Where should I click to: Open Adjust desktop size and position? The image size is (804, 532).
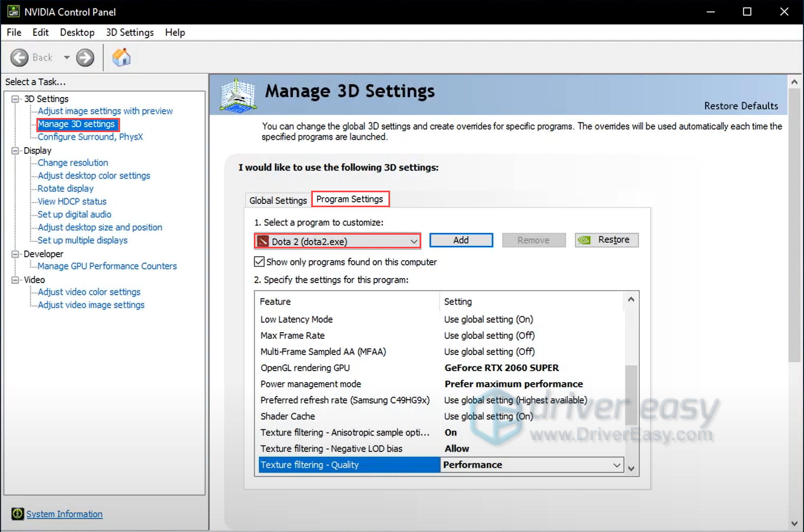(100, 227)
